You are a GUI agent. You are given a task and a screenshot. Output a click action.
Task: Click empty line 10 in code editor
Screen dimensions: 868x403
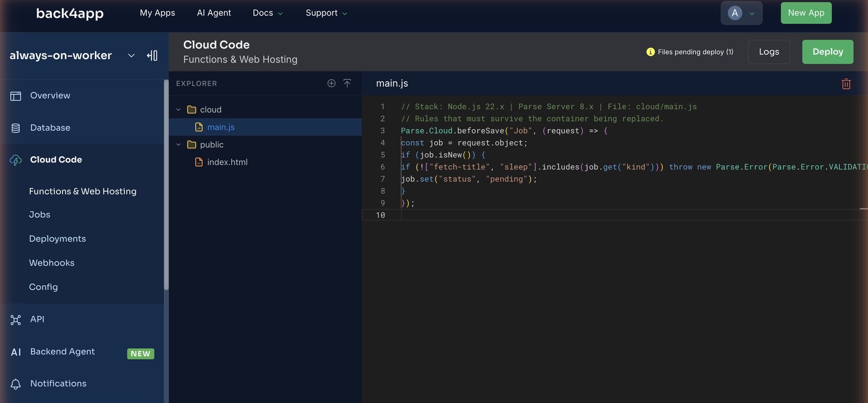615,215
